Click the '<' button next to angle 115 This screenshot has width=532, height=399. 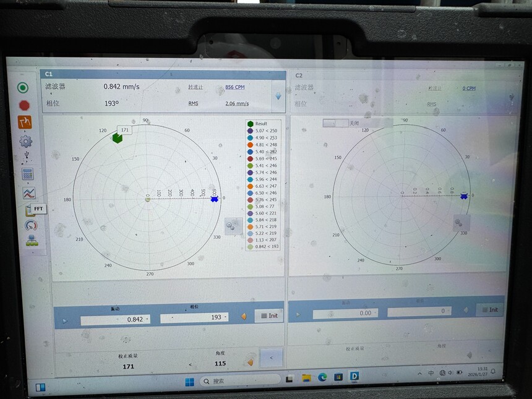(x=271, y=358)
